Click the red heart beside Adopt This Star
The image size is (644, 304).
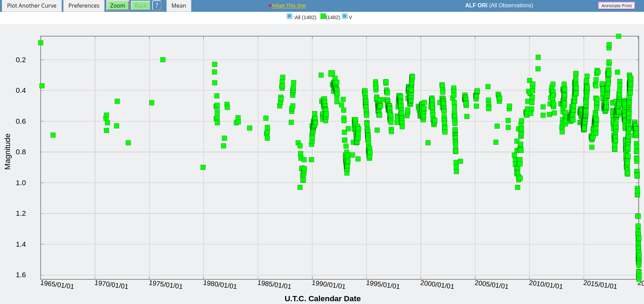270,6
